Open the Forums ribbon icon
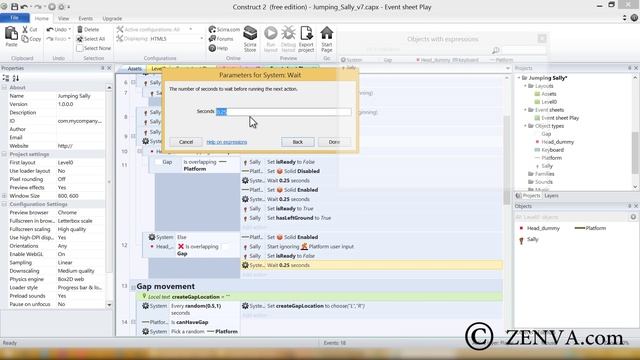The image size is (640, 360). (212, 39)
